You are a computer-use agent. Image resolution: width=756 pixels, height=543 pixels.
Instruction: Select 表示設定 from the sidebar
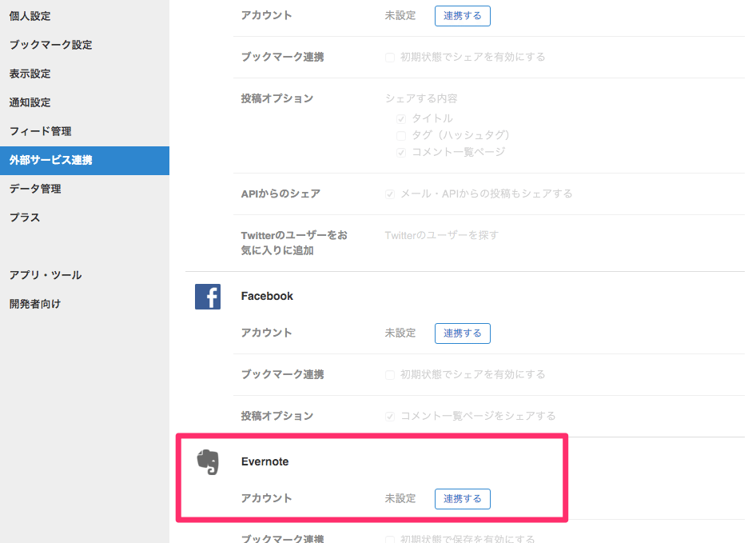point(30,74)
